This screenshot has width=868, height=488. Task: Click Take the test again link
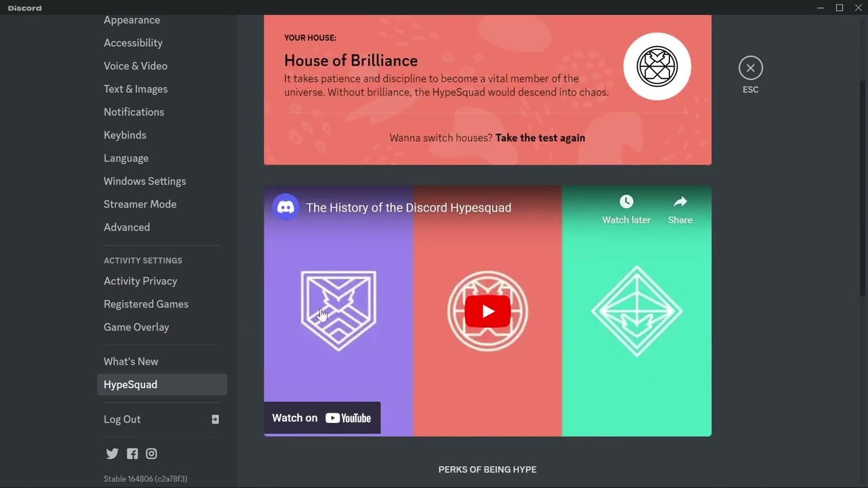pyautogui.click(x=540, y=138)
